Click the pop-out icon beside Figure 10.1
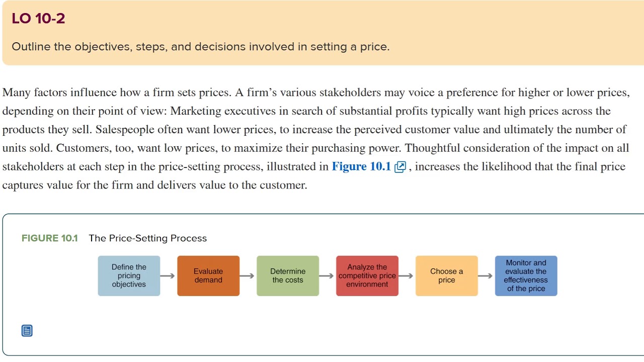This screenshot has height=362, width=644. 400,167
